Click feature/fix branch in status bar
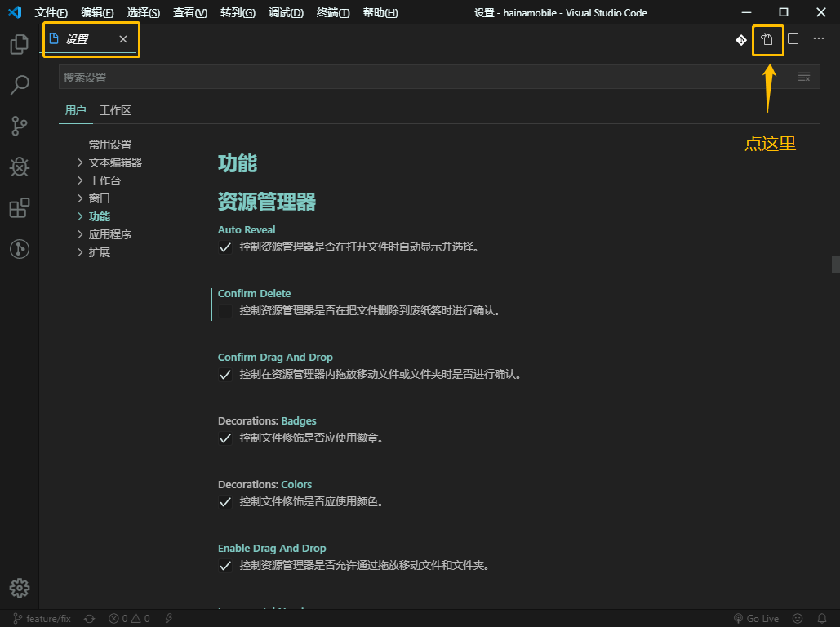Viewport: 840px width, 627px height. coord(42,618)
